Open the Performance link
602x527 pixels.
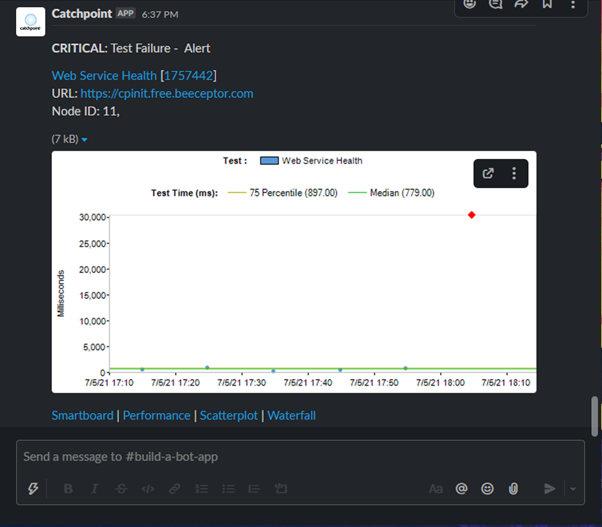coord(156,415)
